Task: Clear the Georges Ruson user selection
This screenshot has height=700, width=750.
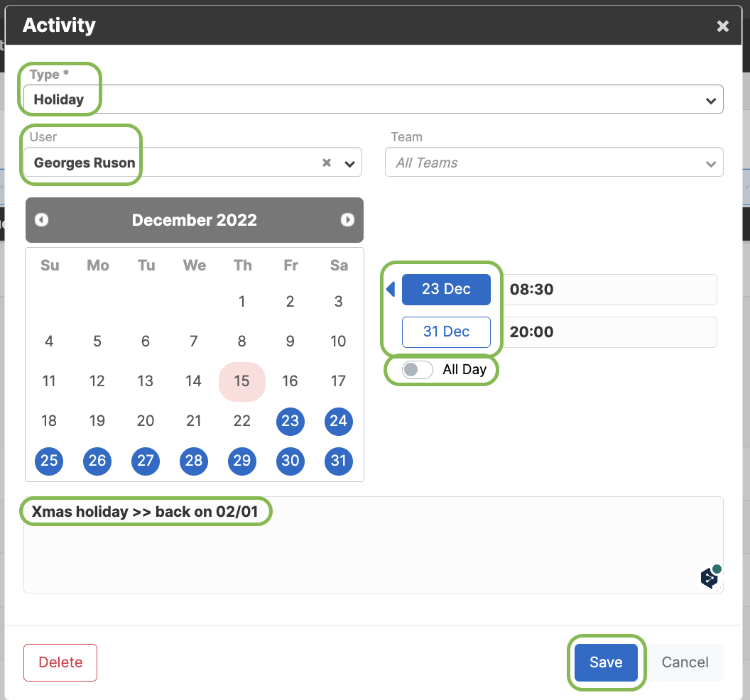Action: tap(327, 163)
